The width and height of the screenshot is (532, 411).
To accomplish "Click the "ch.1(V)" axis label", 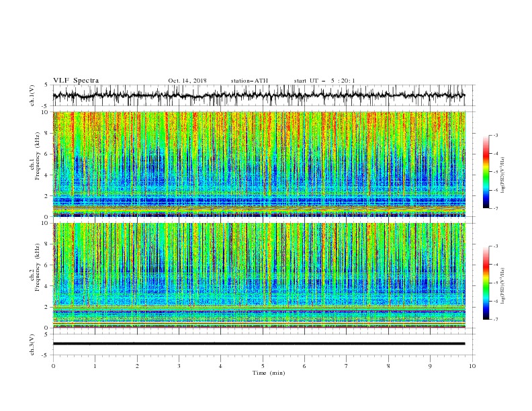I will [32, 95].
